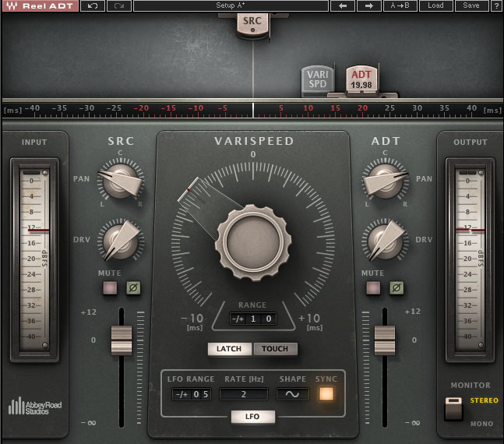Open the Load preset menu

tap(435, 6)
